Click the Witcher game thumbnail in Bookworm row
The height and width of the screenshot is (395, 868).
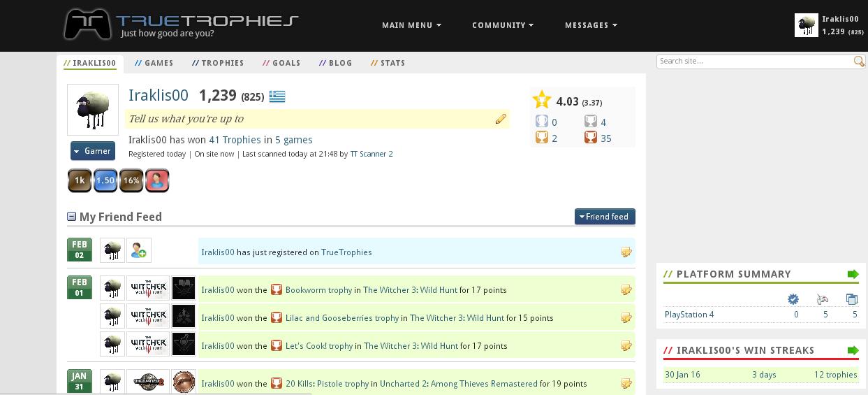click(149, 288)
